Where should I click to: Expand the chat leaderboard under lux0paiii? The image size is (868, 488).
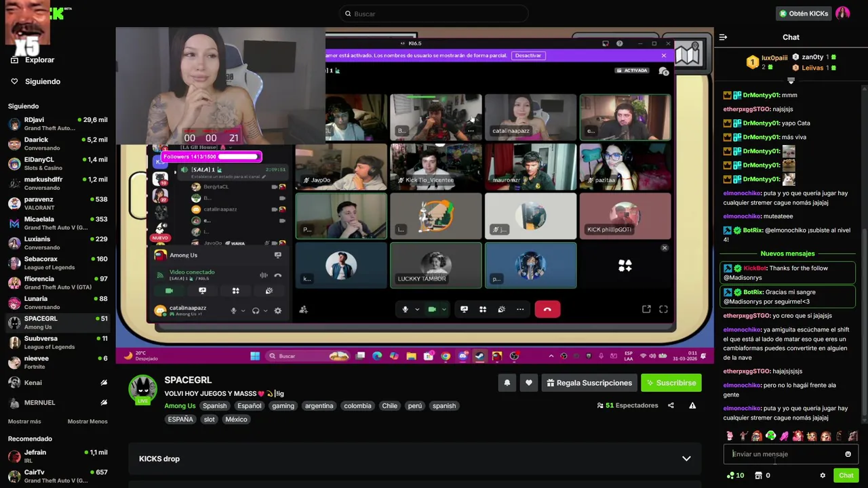(791, 81)
